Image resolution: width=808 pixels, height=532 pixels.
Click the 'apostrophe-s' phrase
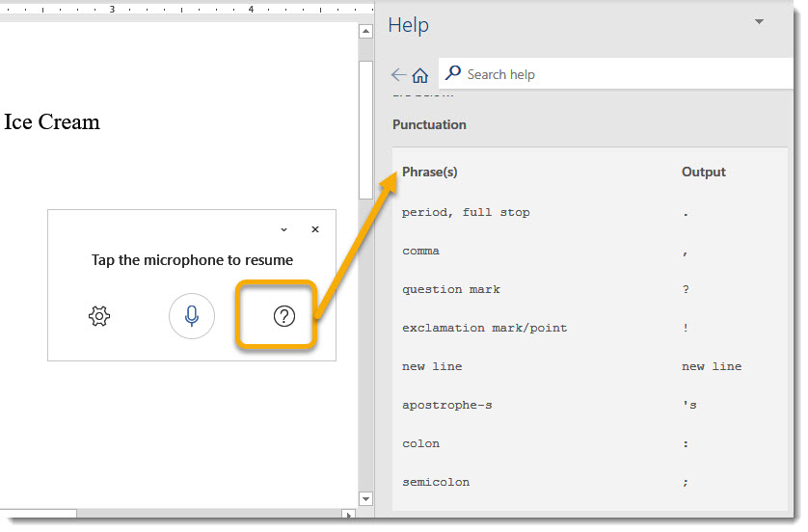(446, 406)
